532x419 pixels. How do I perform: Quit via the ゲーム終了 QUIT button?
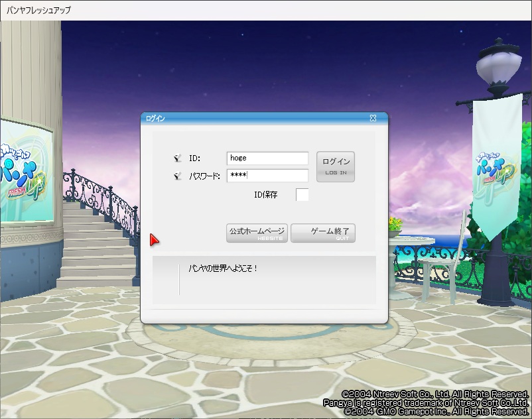point(323,233)
